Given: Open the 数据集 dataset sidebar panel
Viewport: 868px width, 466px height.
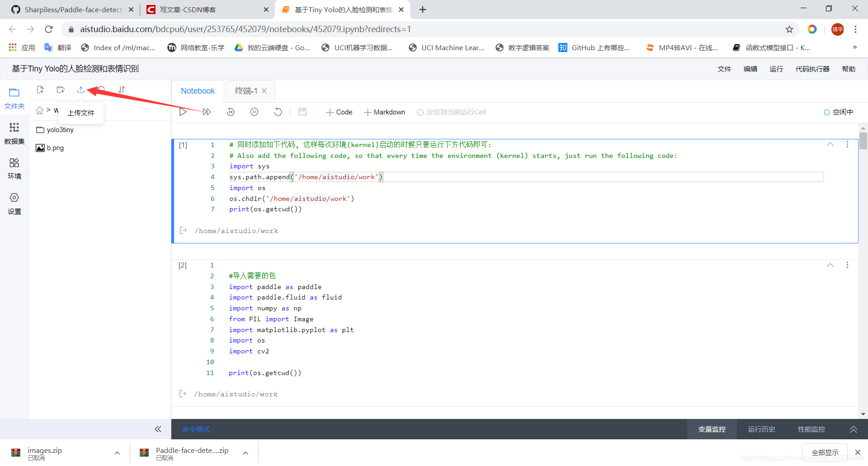Looking at the screenshot, I should (14, 133).
